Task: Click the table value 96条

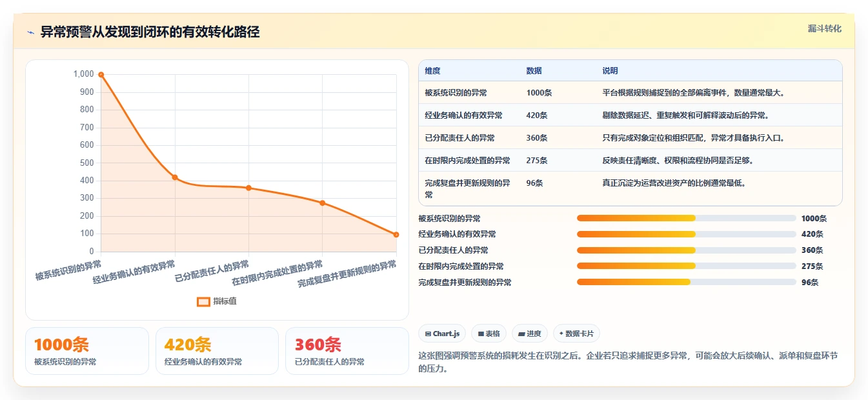Action: [x=535, y=183]
